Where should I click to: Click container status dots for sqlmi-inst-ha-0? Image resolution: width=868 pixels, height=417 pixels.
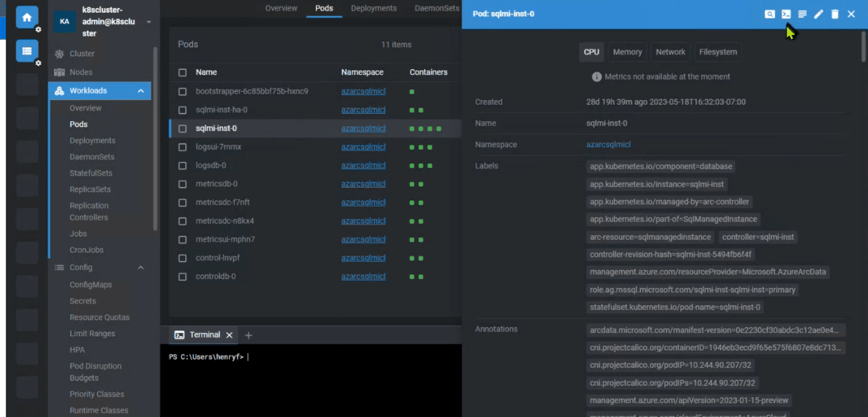[416, 111]
